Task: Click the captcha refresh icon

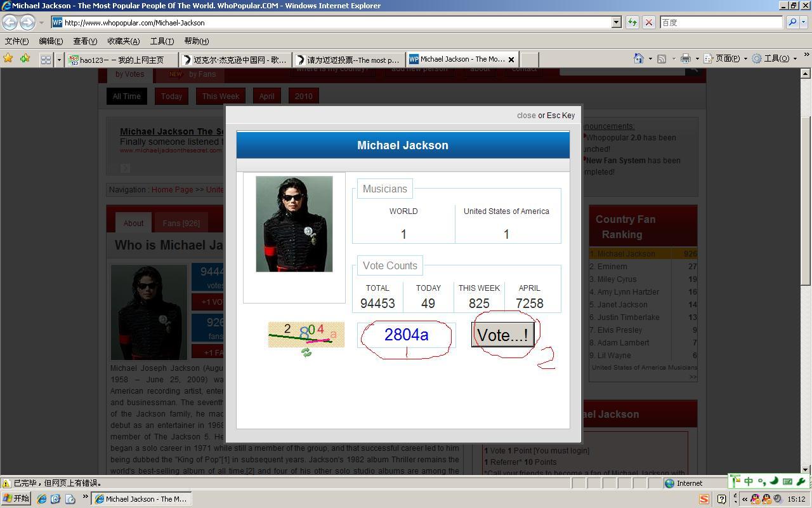Action: (306, 352)
